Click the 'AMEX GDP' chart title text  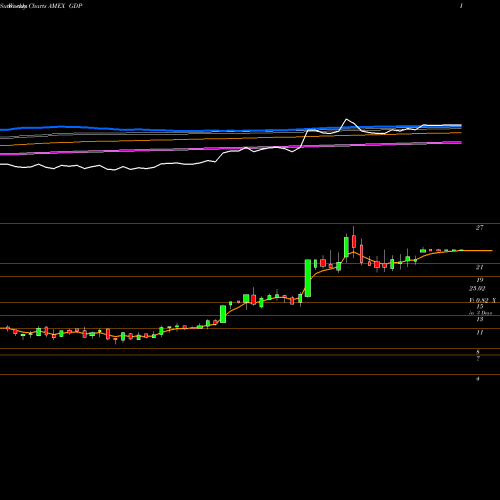(x=65, y=6)
